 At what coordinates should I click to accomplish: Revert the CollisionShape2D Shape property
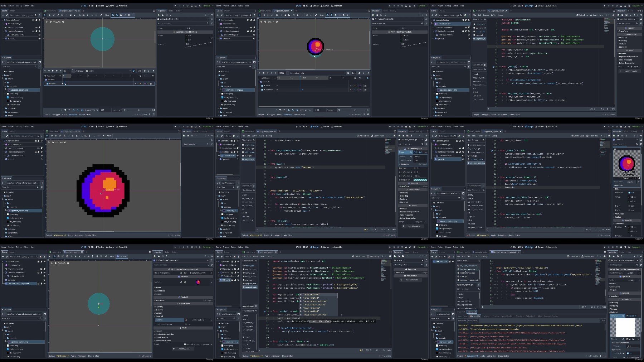point(411,152)
